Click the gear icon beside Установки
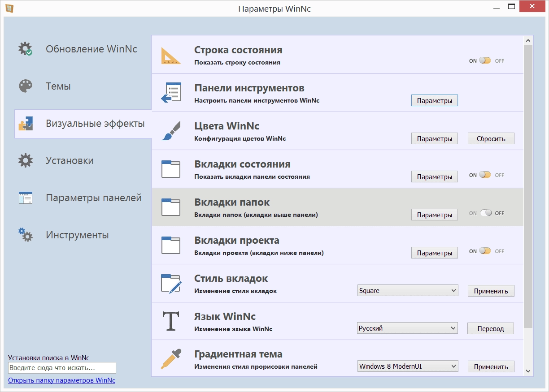Viewport: 549px width, 392px height. [x=26, y=160]
